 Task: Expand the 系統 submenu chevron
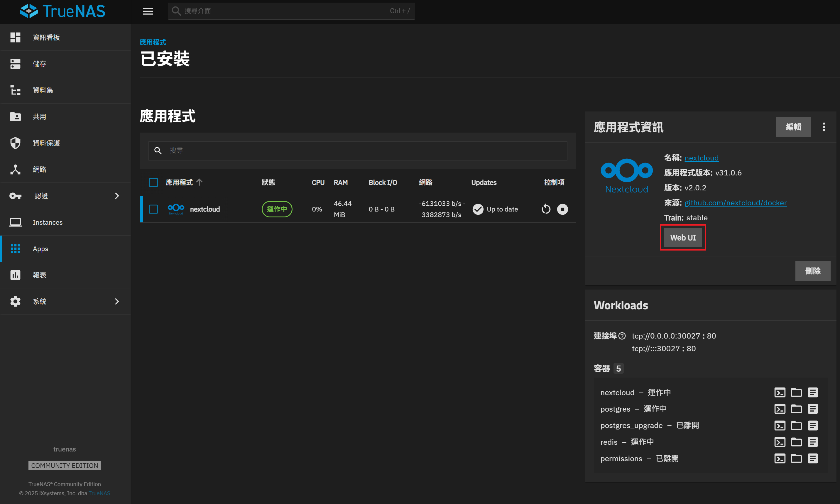(x=117, y=301)
